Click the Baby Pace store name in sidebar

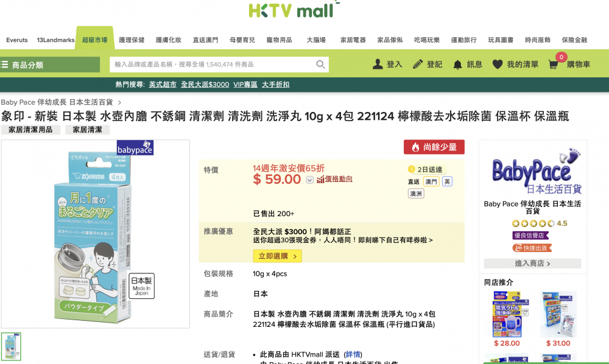pyautogui.click(x=532, y=207)
